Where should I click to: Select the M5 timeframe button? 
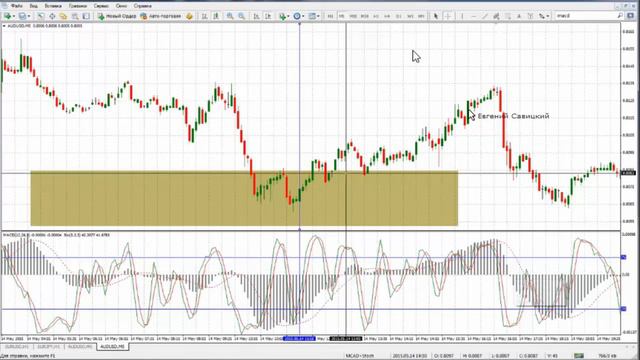coord(341,16)
